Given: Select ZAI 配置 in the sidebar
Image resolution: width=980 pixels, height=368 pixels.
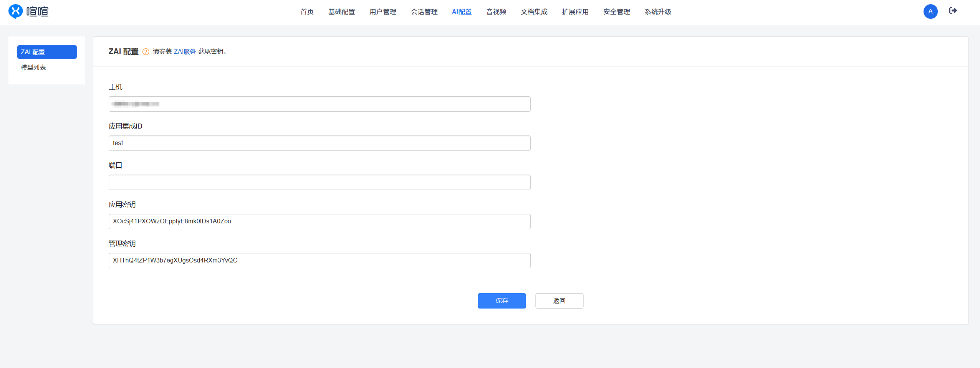Looking at the screenshot, I should pyautogui.click(x=47, y=52).
